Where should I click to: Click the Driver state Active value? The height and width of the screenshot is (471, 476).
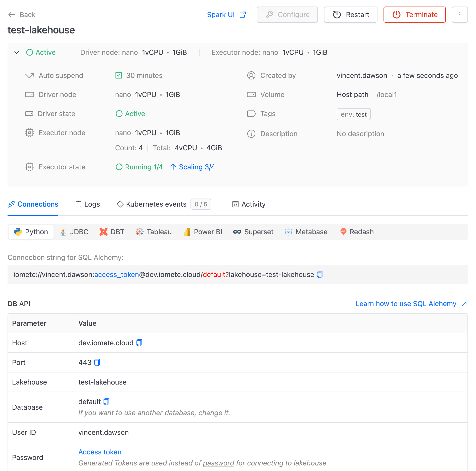pos(130,114)
